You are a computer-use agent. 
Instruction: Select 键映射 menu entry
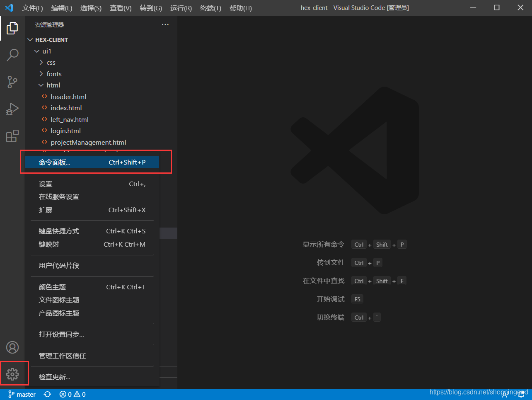pyautogui.click(x=92, y=244)
